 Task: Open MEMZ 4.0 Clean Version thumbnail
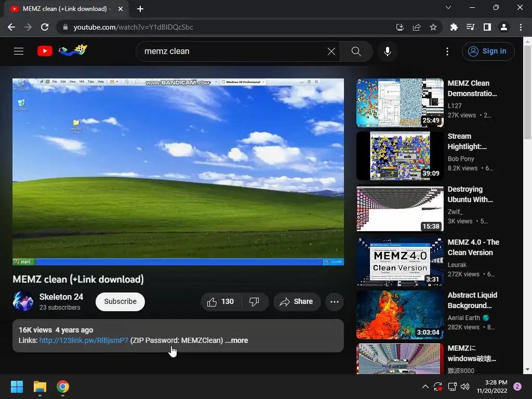pyautogui.click(x=400, y=262)
